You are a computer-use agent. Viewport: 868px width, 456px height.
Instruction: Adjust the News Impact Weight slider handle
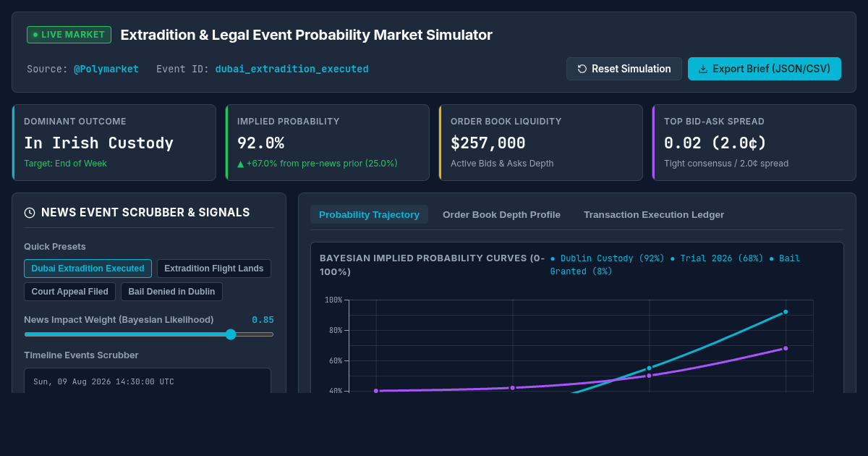tap(231, 334)
